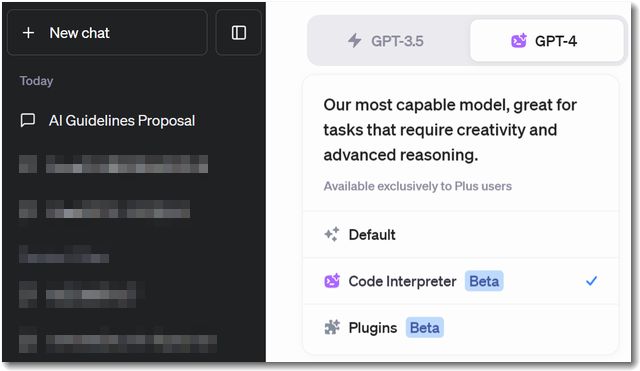640x371 pixels.
Task: Click the plus icon beside New chat
Action: [28, 33]
